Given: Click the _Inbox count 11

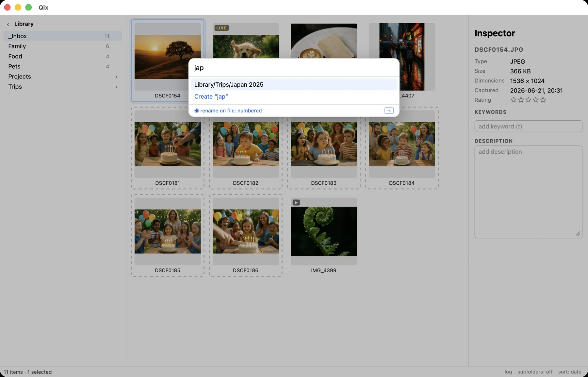Looking at the screenshot, I should (x=107, y=36).
